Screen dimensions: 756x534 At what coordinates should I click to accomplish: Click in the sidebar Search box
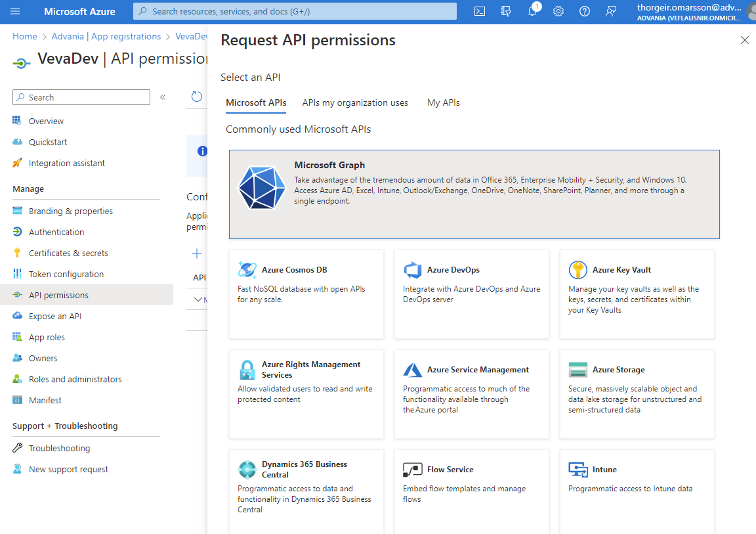(81, 97)
